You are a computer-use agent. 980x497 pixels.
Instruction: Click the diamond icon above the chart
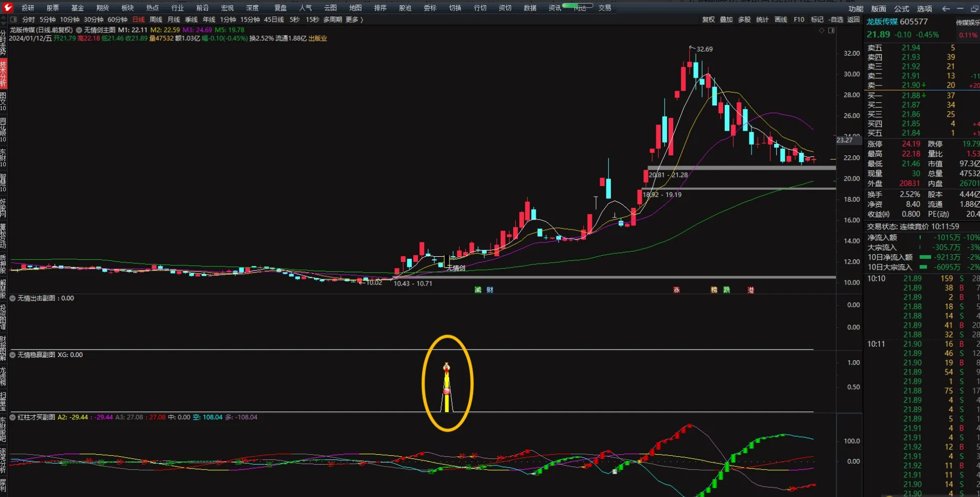coord(821,30)
